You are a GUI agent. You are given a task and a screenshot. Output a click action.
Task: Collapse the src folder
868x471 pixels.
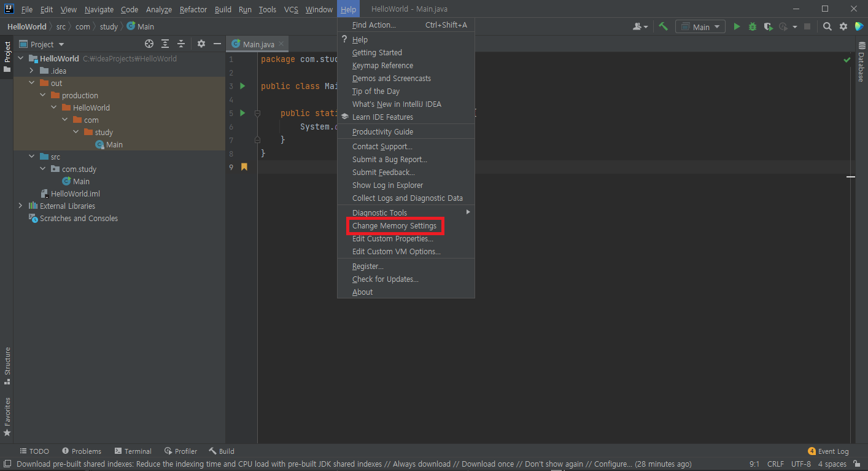tap(31, 157)
